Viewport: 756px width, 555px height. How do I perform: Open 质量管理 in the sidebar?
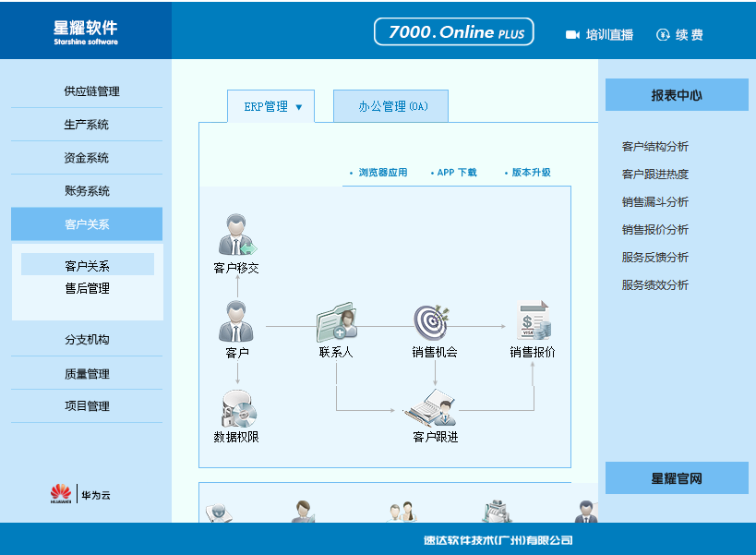[87, 373]
